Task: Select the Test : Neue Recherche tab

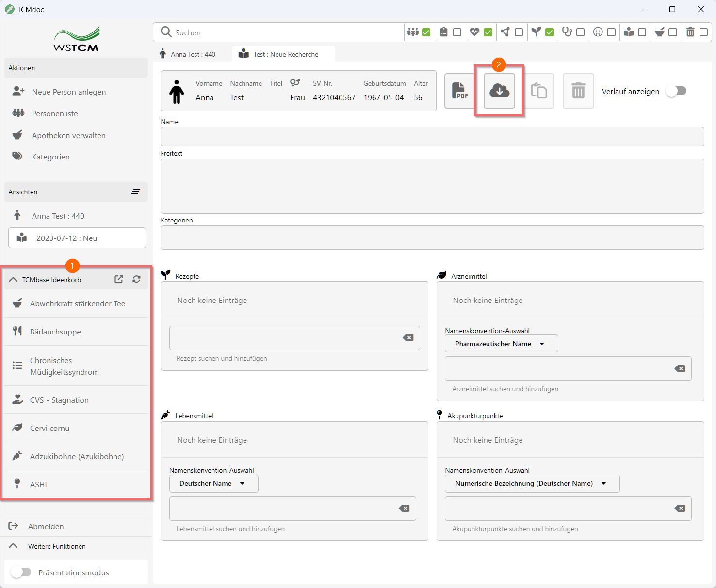Action: coord(285,54)
